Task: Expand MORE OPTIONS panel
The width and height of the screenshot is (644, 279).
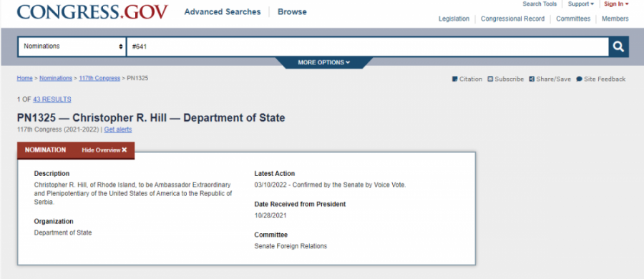Action: pyautogui.click(x=324, y=62)
